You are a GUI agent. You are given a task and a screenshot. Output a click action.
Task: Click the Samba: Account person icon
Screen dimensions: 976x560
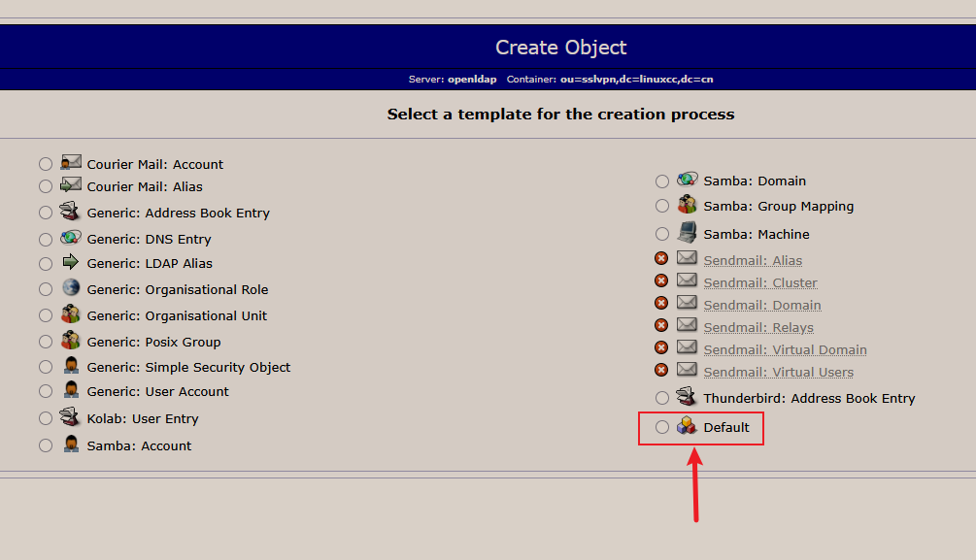coord(72,444)
